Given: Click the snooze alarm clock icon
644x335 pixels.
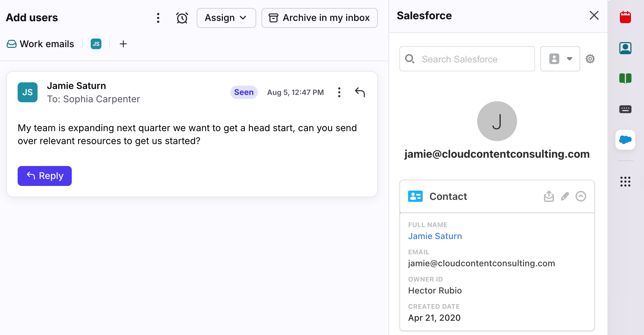Looking at the screenshot, I should [182, 18].
